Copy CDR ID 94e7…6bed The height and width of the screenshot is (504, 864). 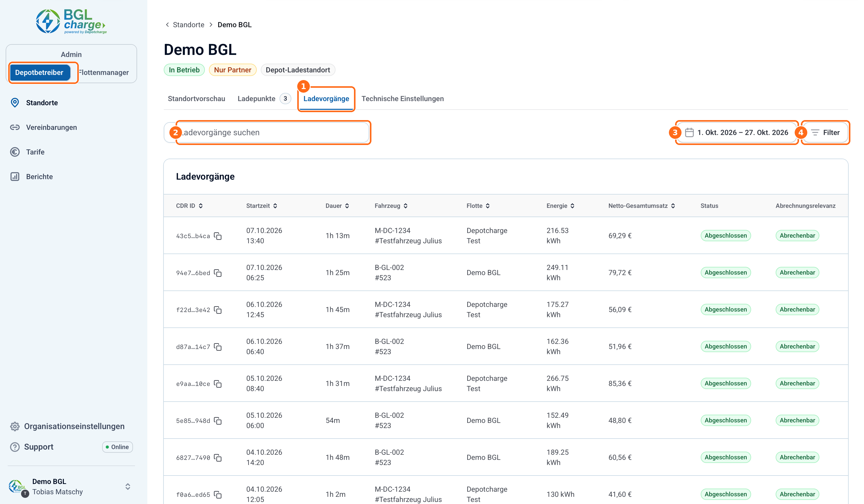[218, 273]
